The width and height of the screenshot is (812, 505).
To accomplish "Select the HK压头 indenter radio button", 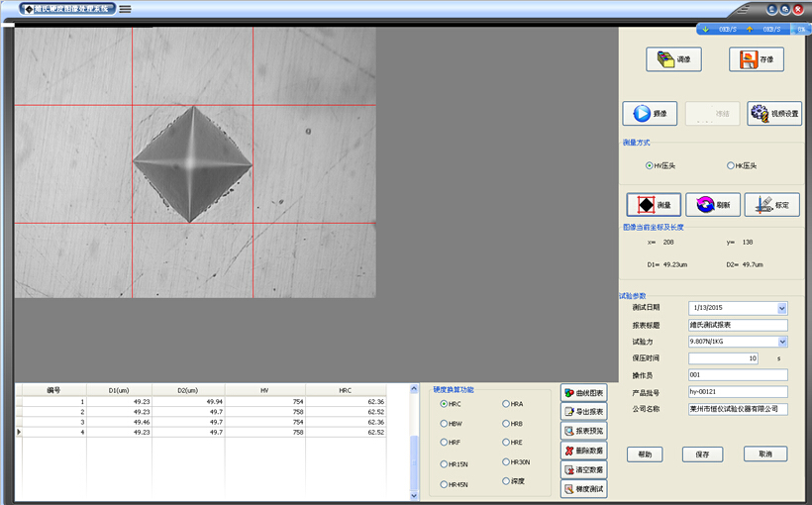I will (x=730, y=165).
